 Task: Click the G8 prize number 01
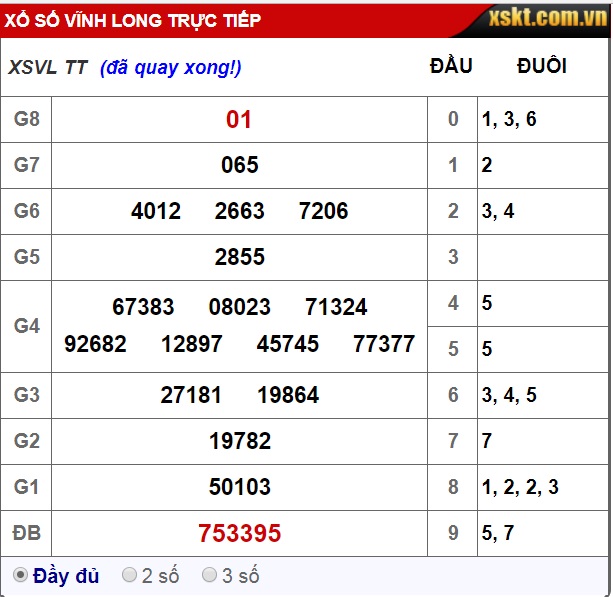(239, 120)
